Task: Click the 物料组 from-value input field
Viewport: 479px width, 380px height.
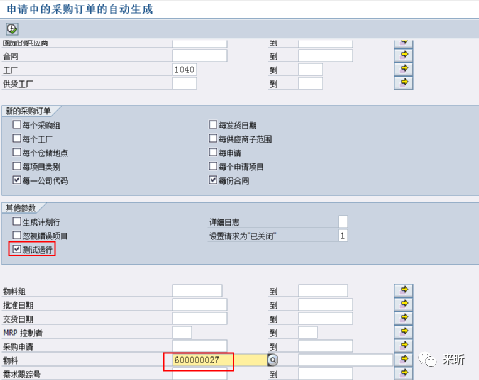Action: pyautogui.click(x=197, y=291)
